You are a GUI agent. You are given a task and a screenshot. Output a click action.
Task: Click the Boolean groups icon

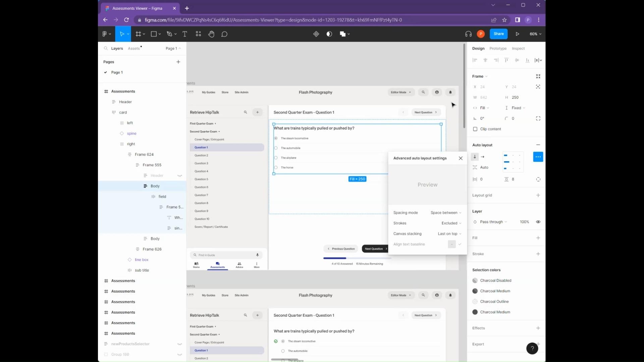click(342, 34)
